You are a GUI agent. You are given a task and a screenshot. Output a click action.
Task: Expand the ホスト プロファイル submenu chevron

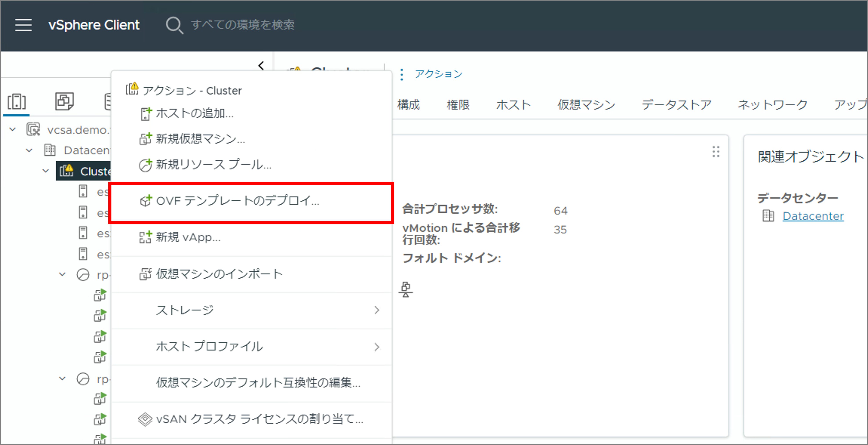point(377,347)
